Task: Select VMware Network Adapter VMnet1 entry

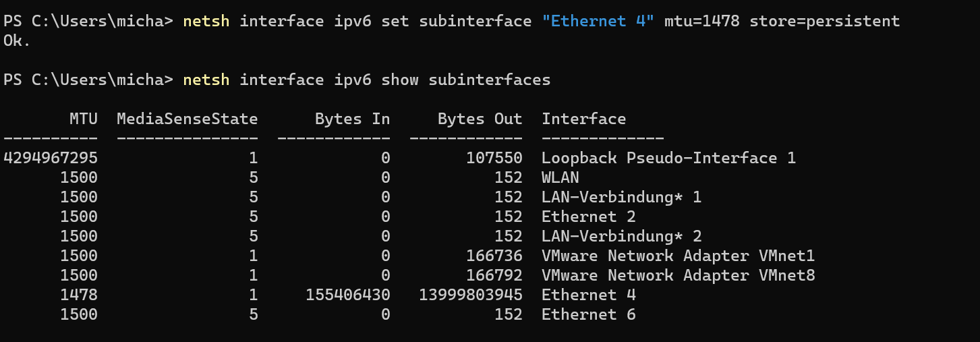Action: click(x=678, y=256)
